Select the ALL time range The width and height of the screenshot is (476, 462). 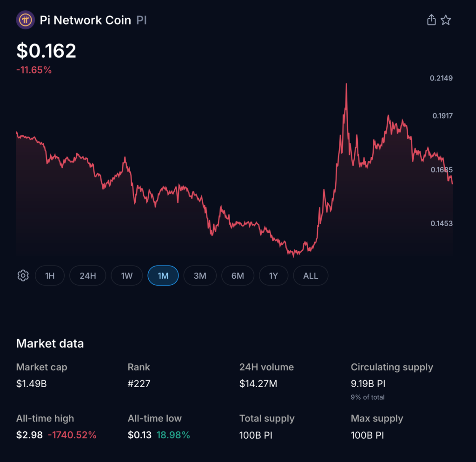(x=311, y=275)
